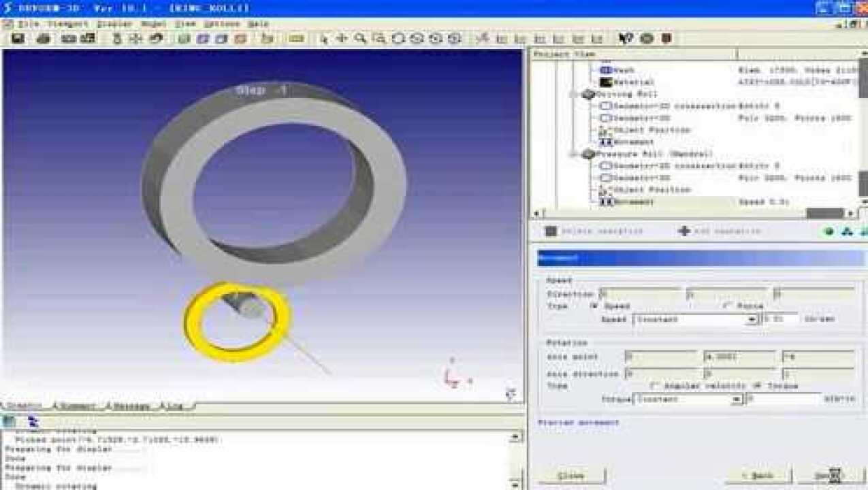868x490 pixels.
Task: Click the Print icon in the toolbar
Action: coord(44,39)
